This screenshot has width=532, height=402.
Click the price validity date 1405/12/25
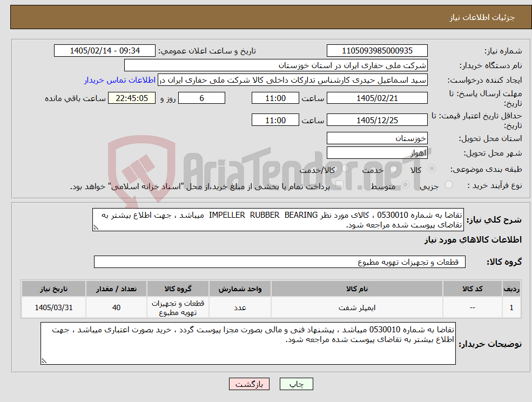[377, 120]
